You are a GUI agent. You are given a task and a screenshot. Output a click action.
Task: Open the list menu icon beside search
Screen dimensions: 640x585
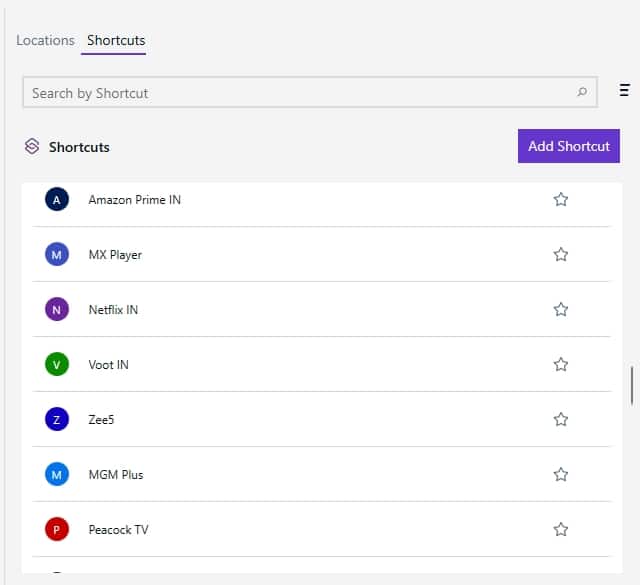624,90
